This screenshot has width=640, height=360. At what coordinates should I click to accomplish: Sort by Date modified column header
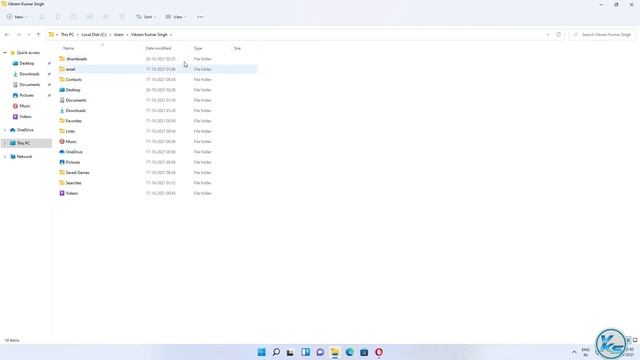(x=158, y=48)
